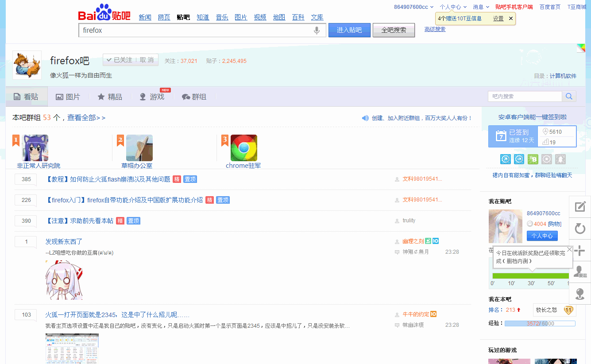This screenshot has height=364, width=591.
Task: Click 取消 to unfollow firefox吧
Action: [147, 60]
